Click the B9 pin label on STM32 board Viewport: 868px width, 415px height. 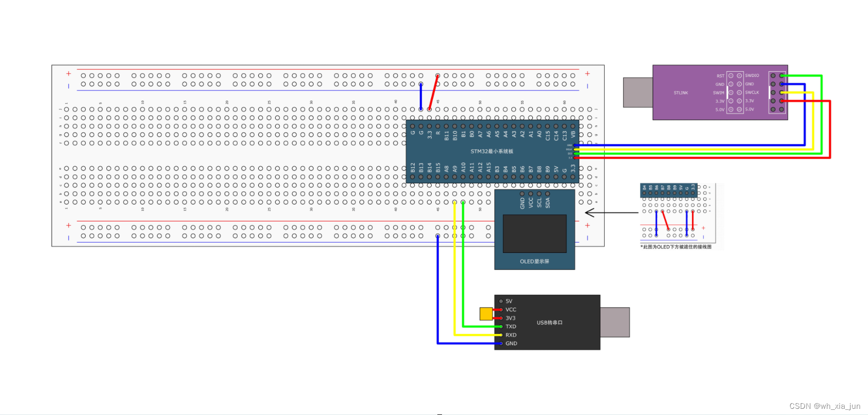(x=547, y=169)
